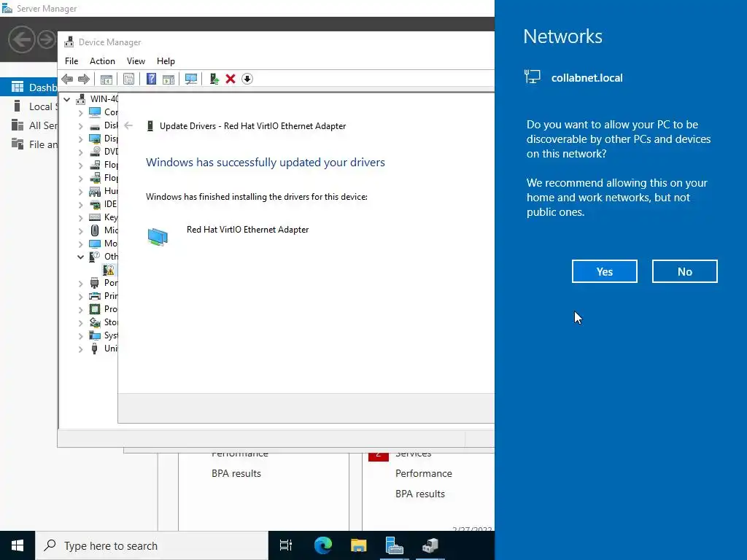Collapse the Other devices chevron

click(80, 257)
